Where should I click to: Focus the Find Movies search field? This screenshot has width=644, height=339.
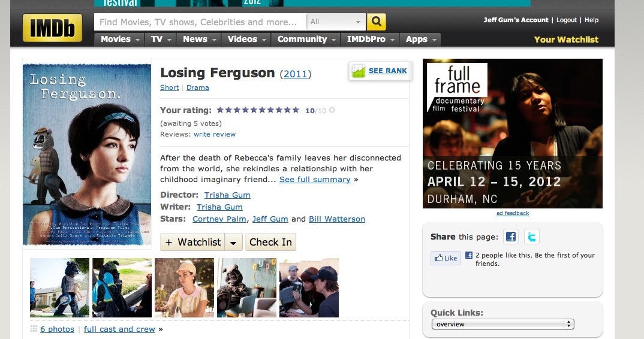[x=200, y=22]
